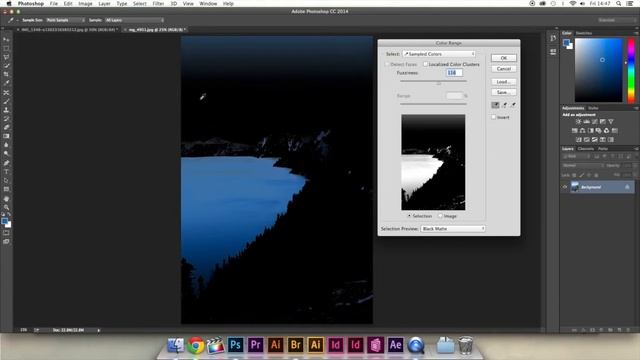Viewport: 640px width, 360px height.
Task: Switch to the Paths tab
Action: (x=603, y=149)
